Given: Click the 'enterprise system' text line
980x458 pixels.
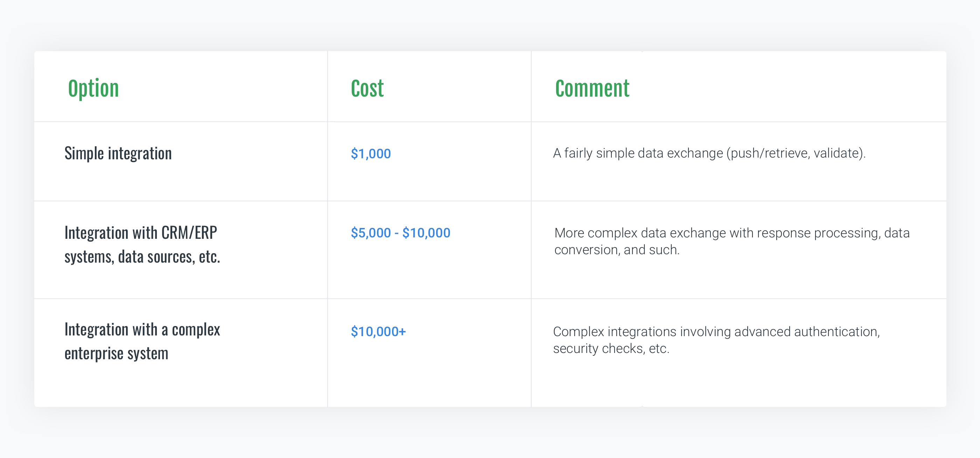Looking at the screenshot, I should 116,354.
